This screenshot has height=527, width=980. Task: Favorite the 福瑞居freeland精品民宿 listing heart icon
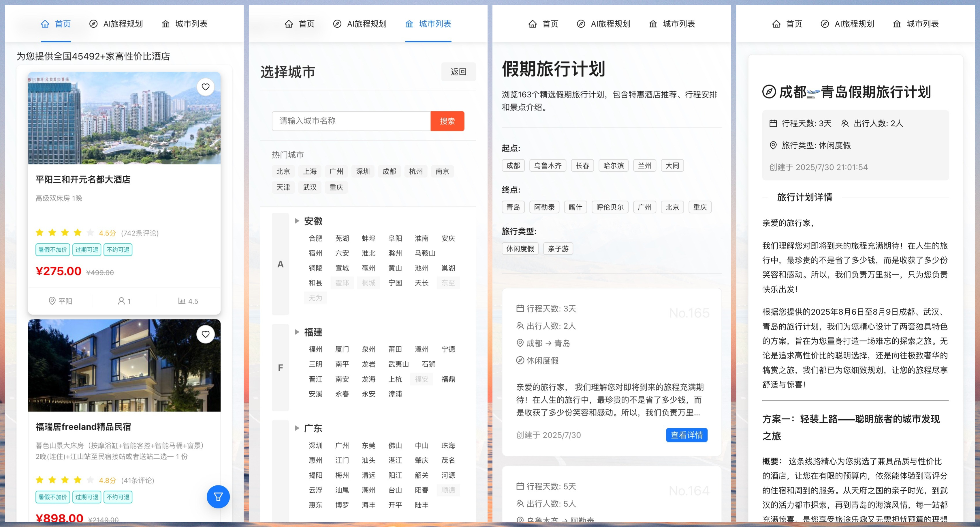206,334
